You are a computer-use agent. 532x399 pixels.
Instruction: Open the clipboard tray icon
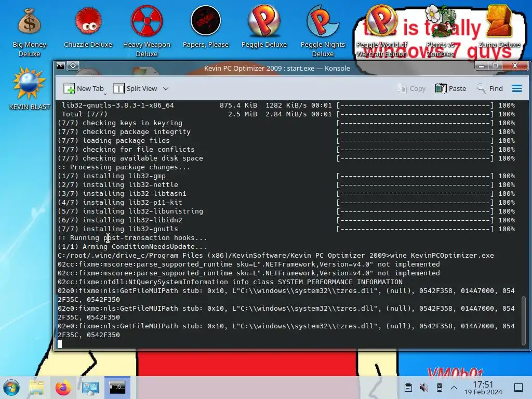pyautogui.click(x=408, y=388)
